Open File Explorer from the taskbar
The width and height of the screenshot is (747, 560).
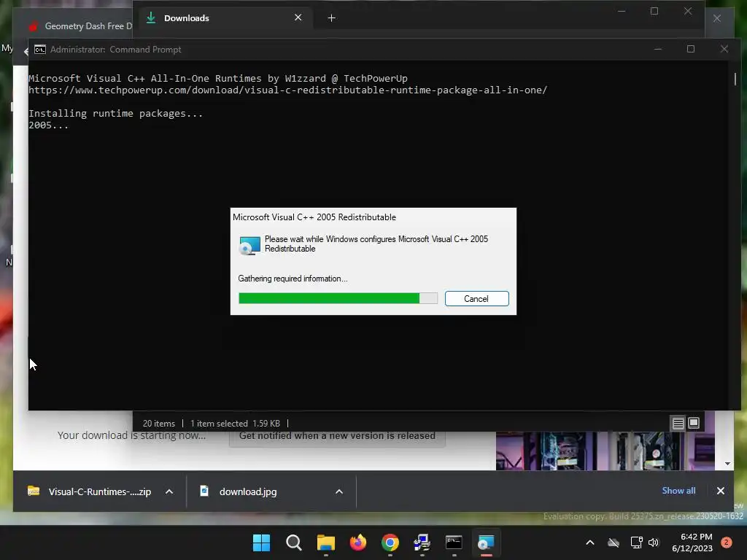(326, 542)
